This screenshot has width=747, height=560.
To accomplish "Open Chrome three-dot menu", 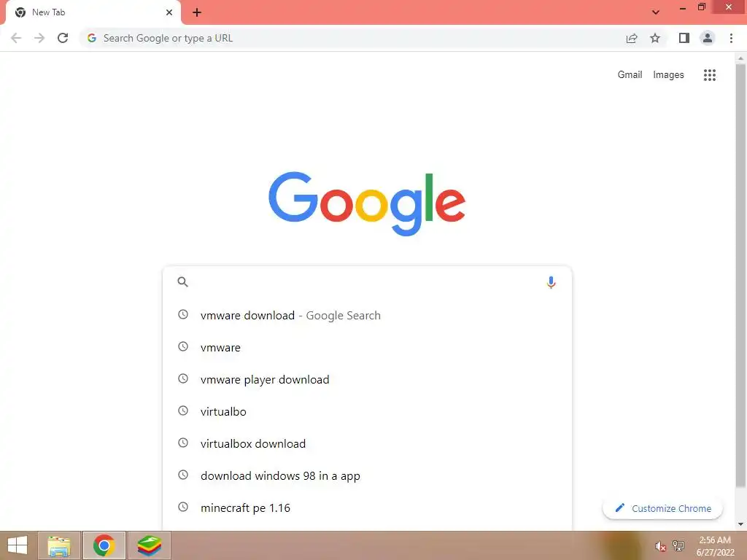I will pyautogui.click(x=731, y=38).
